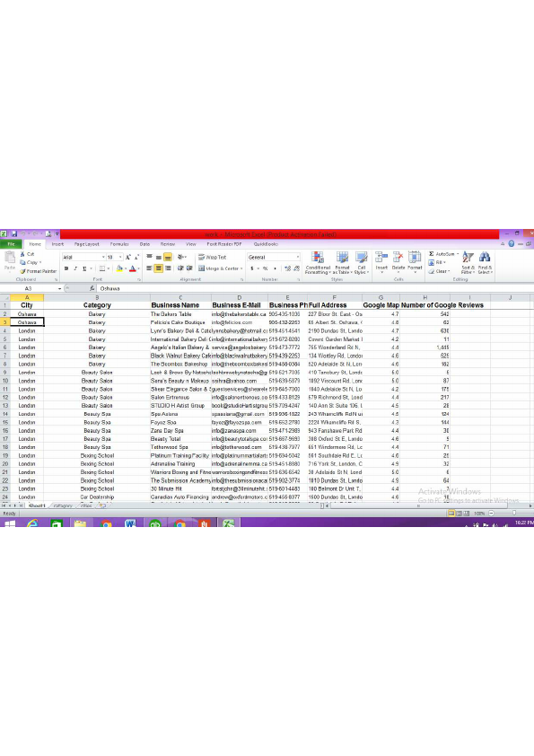Viewport: 534px width, 756px height.
Task: Switch to the Insert ribbon tab
Action: click(x=57, y=244)
